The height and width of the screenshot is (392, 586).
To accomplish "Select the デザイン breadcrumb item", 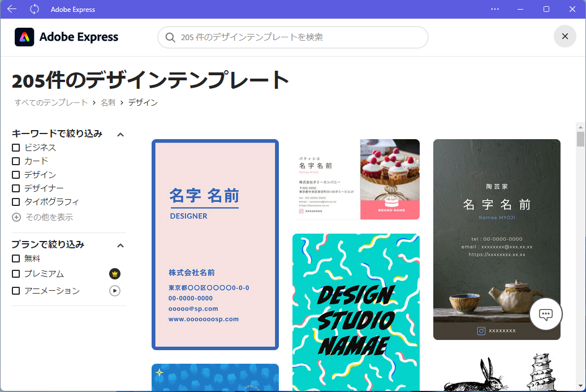I will [x=143, y=102].
